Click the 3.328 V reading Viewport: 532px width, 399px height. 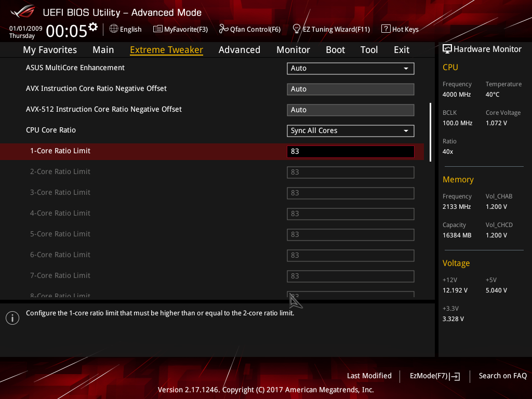(453, 319)
